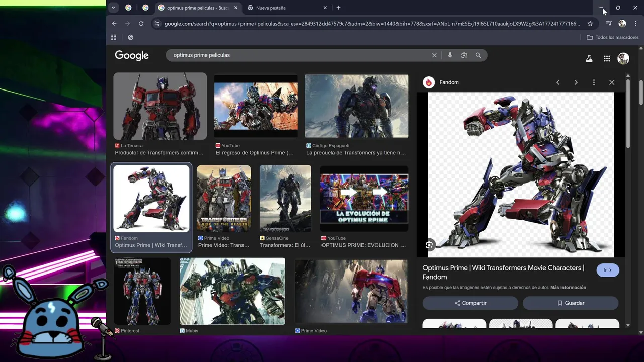This screenshot has width=644, height=362.
Task: Open SensaCine Transformers poster thumbnail
Action: [285, 199]
